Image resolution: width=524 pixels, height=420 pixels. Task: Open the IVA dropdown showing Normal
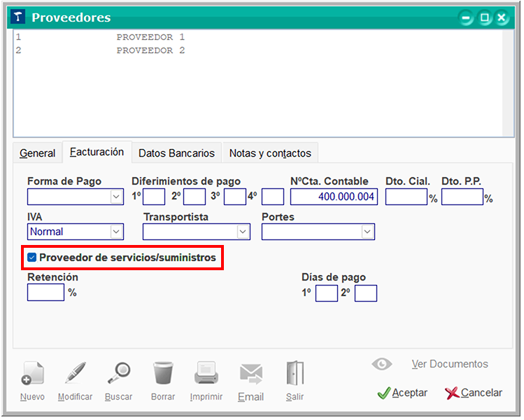coord(116,232)
